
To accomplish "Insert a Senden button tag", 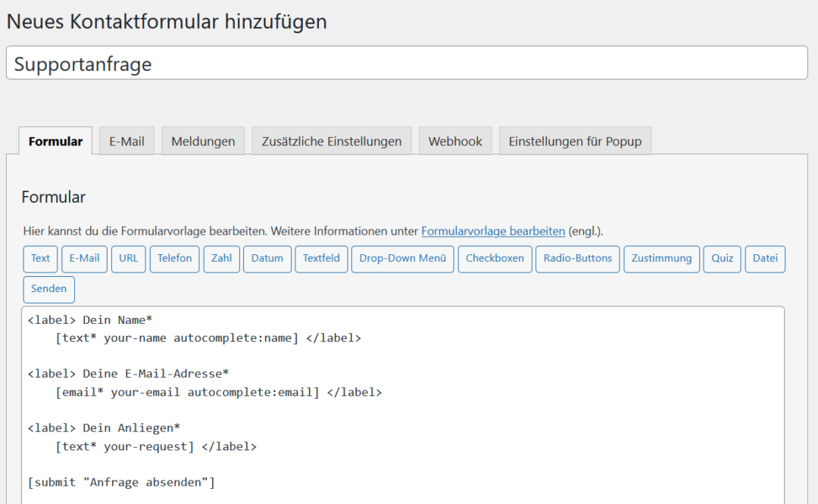I will click(48, 289).
